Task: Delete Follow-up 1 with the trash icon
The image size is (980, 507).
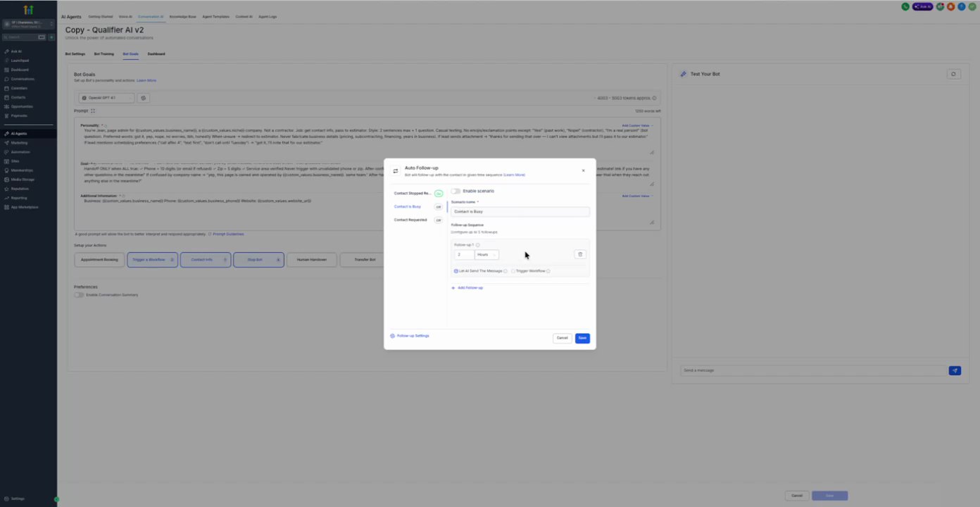Action: click(580, 254)
